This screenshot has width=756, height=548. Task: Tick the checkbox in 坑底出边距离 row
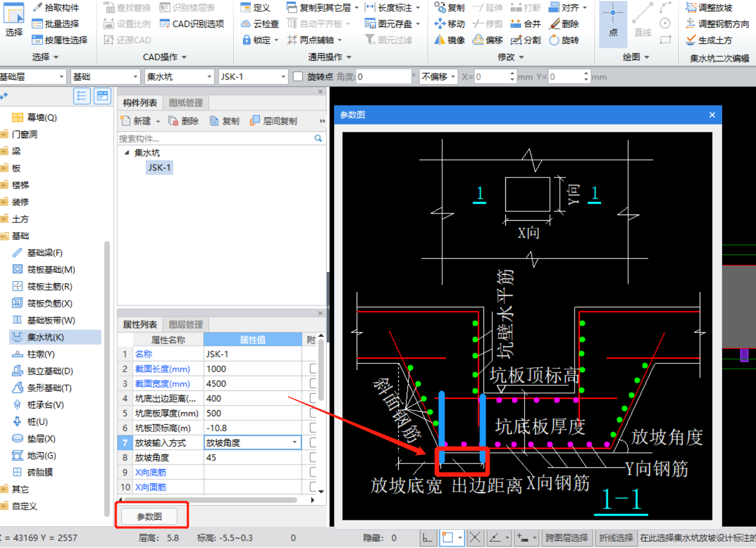[313, 398]
